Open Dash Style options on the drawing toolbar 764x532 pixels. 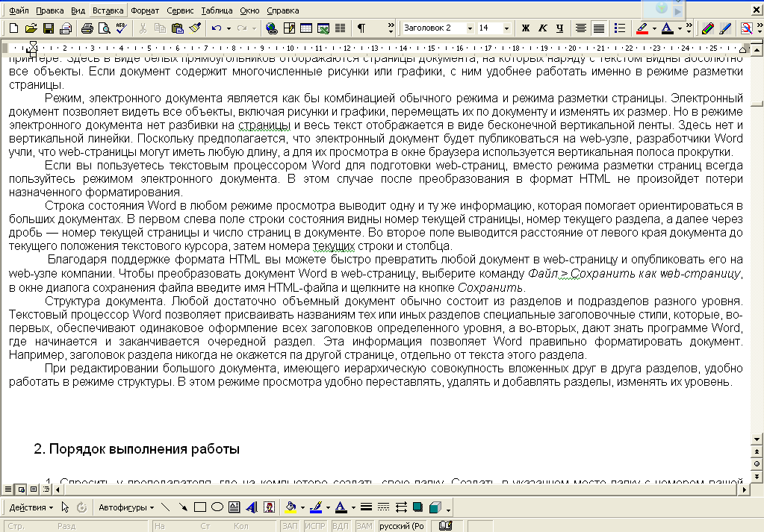tap(383, 507)
